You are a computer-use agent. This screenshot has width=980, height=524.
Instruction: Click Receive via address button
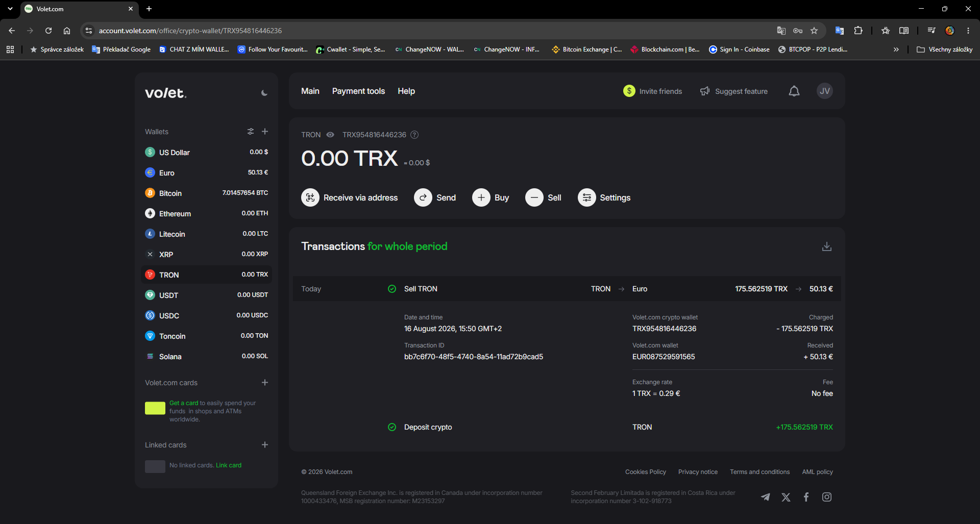[x=350, y=197]
